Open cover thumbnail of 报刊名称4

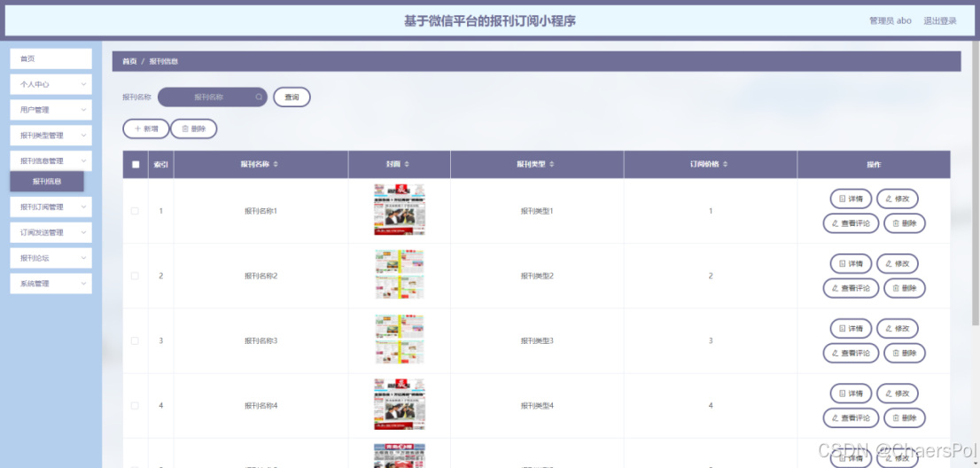click(400, 405)
